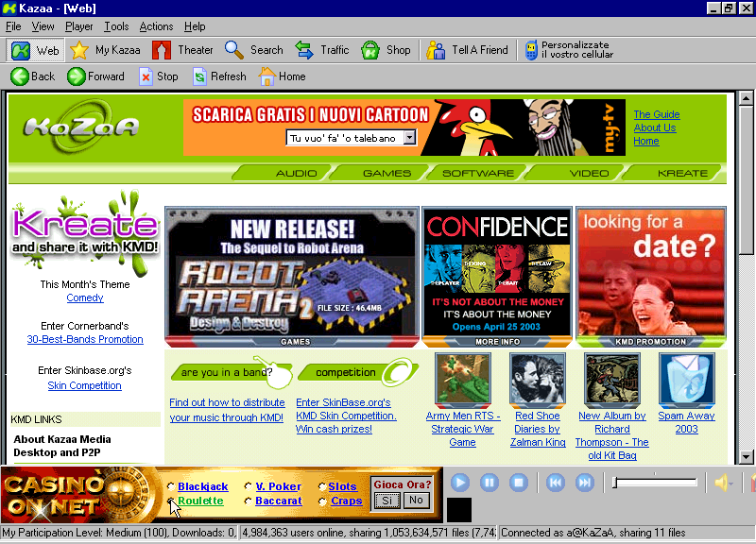Open My Kazaa star icon

pos(79,50)
